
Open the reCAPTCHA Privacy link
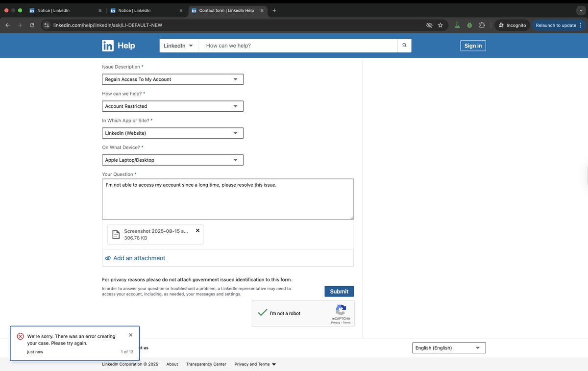[335, 322]
